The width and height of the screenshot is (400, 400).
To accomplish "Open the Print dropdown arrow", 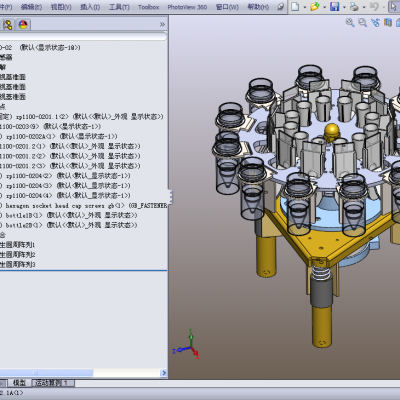I will pyautogui.click(x=364, y=7).
